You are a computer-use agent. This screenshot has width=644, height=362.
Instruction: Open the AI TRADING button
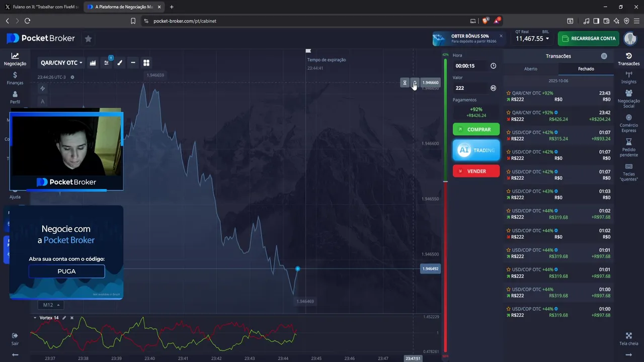476,150
